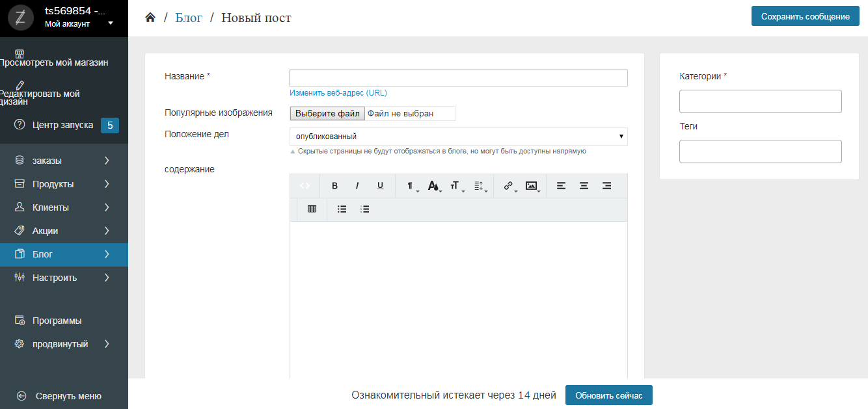This screenshot has width=868, height=409.
Task: Toggle HTML code view in the editor
Action: 305,186
